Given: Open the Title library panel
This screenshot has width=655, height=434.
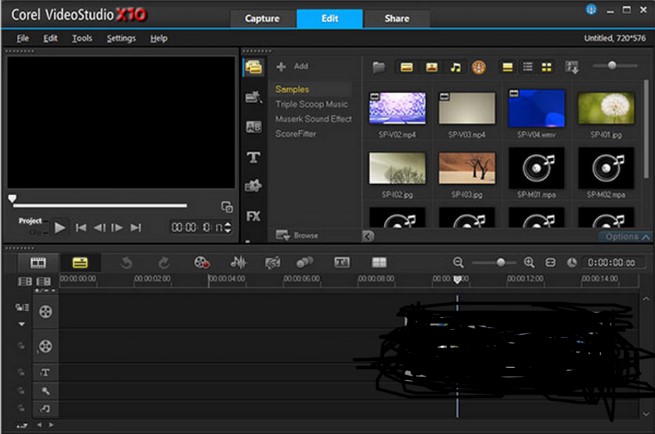Looking at the screenshot, I should (253, 157).
